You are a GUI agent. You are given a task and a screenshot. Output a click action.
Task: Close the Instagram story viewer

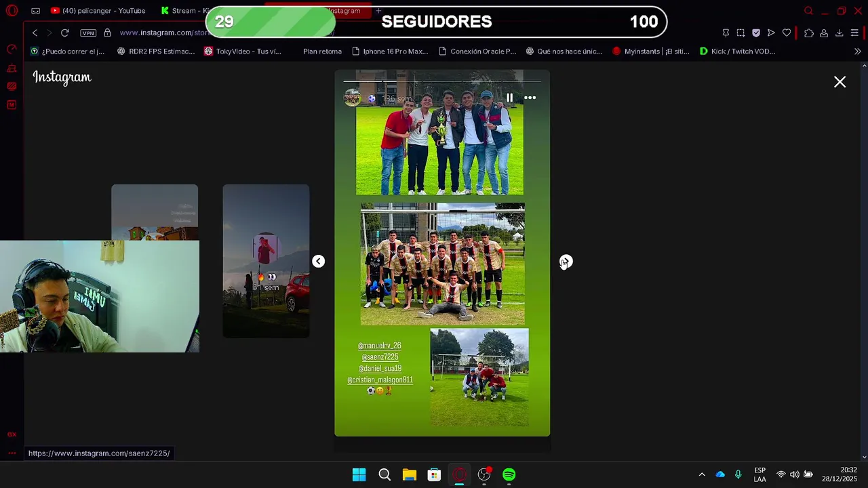(840, 82)
